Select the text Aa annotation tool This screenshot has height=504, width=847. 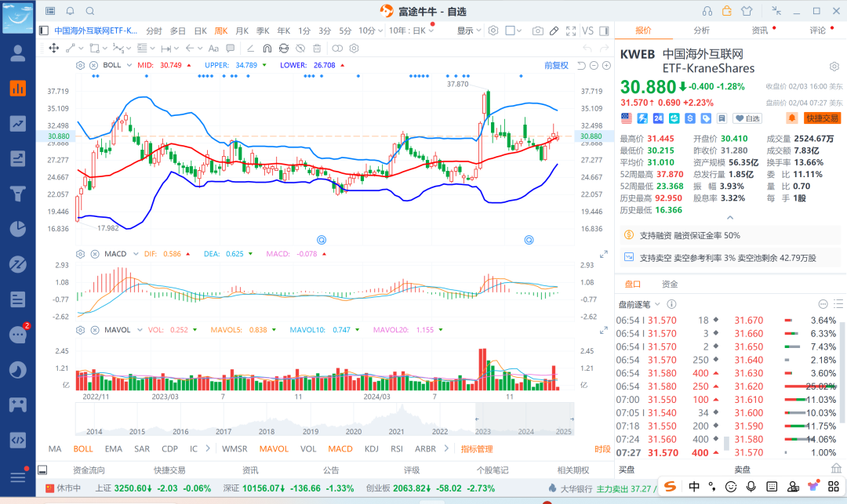[x=213, y=48]
